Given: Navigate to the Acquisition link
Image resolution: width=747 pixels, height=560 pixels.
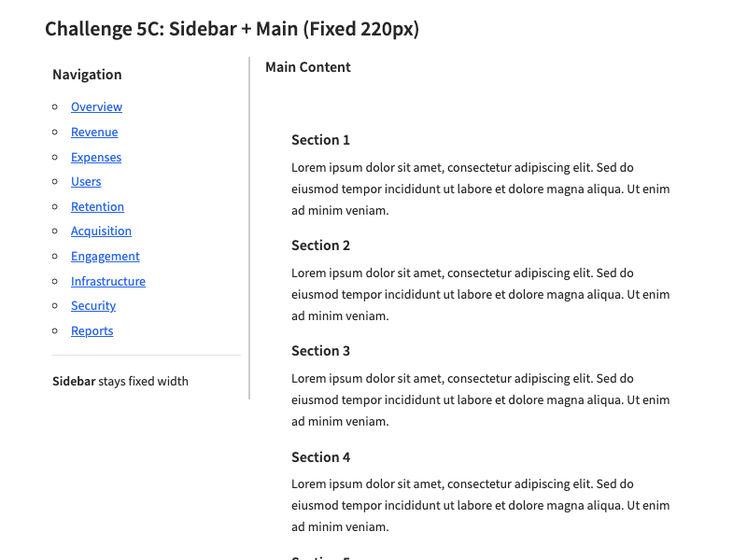Looking at the screenshot, I should coord(101,231).
